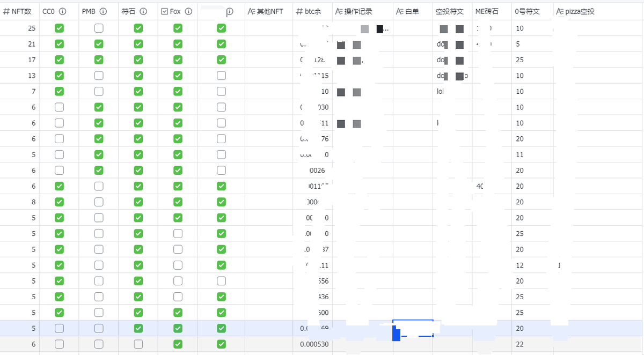Check the PMB box in the NFT数 25 row
The image size is (644, 355).
(99, 28)
